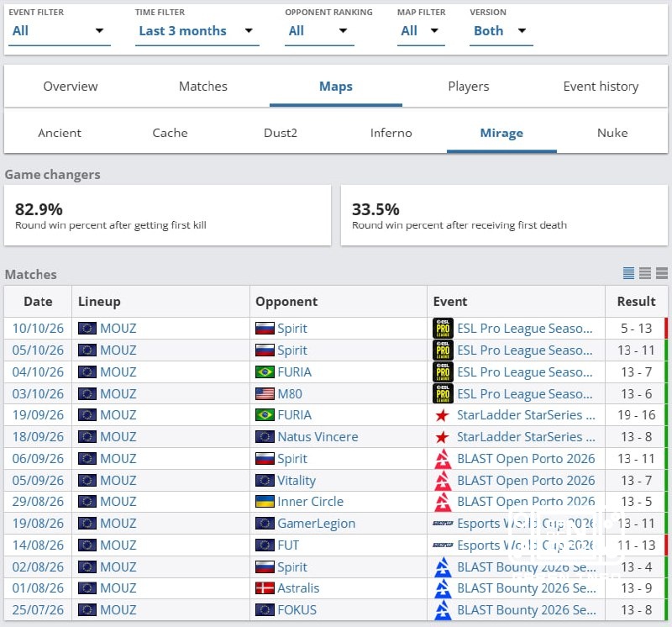Open the Version 'Both' dropdown

click(x=501, y=31)
